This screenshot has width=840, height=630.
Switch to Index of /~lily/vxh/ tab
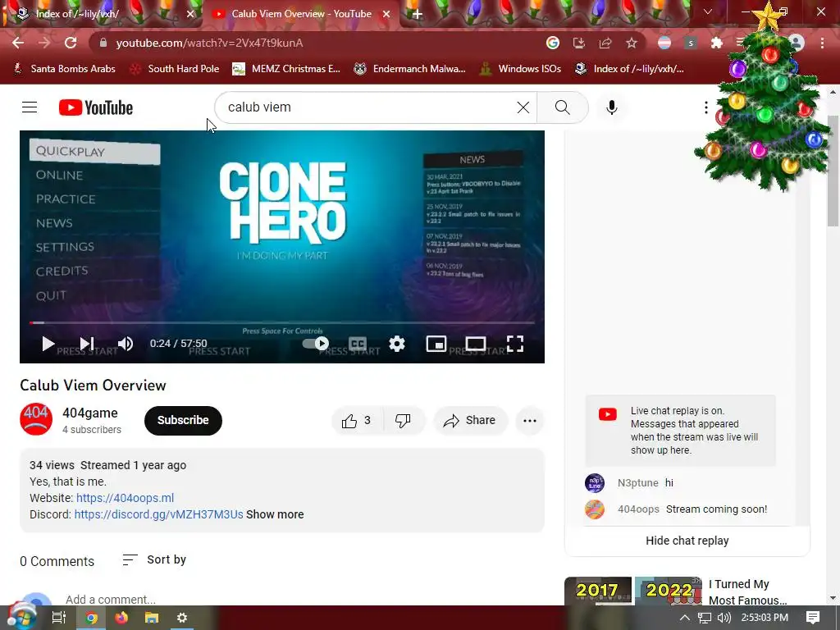pyautogui.click(x=102, y=14)
